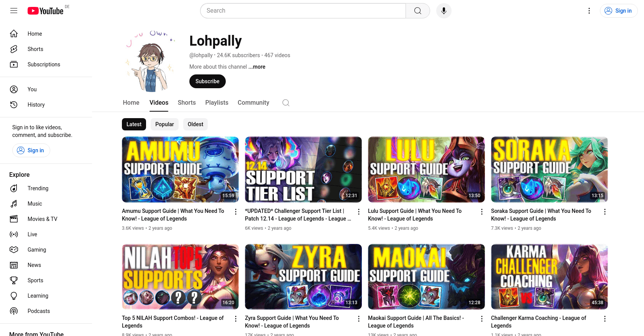
Task: Start voice search with microphone icon
Action: coord(444,11)
